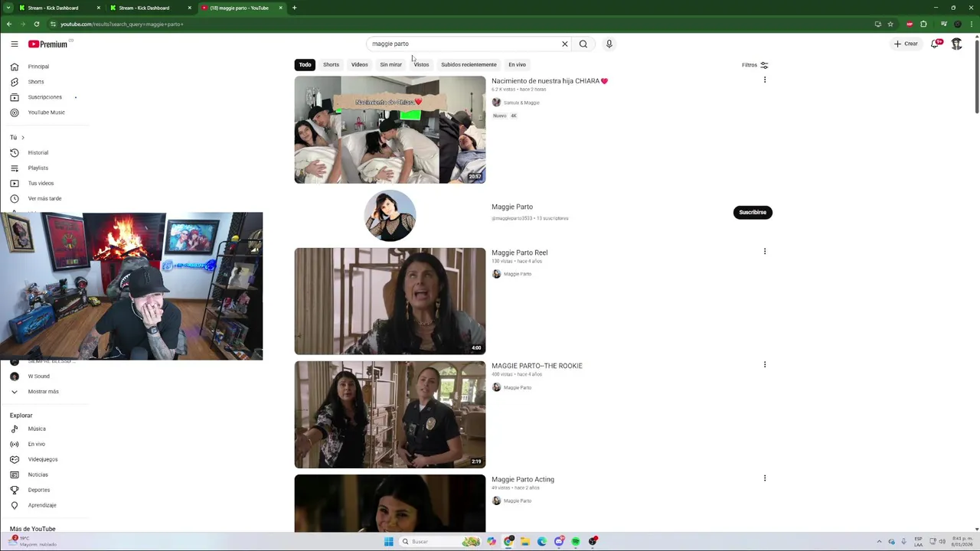This screenshot has height=551, width=980.
Task: Reload the page in the browser
Action: tap(37, 24)
